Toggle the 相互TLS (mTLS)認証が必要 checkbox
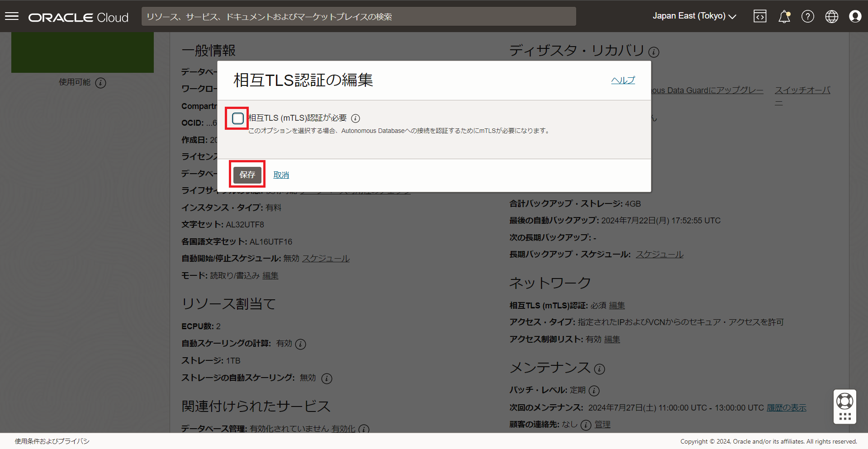Image resolution: width=868 pixels, height=449 pixels. tap(237, 118)
